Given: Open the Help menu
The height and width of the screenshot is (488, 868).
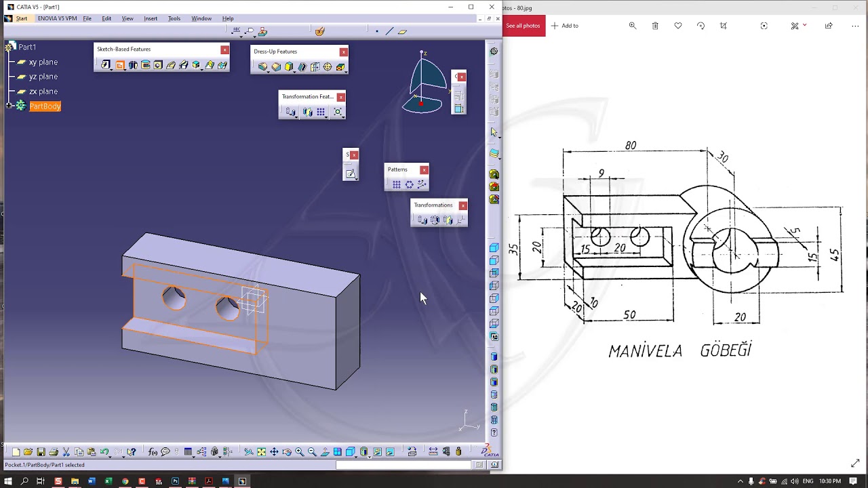Looking at the screenshot, I should tap(228, 18).
